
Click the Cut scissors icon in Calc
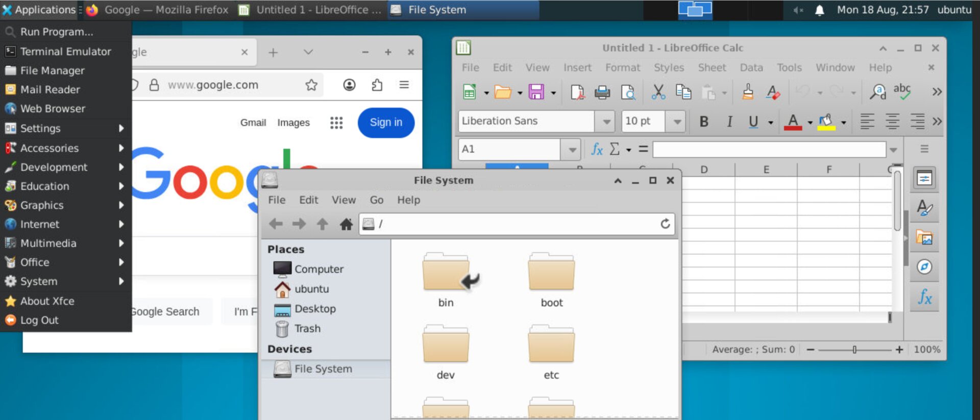coord(658,92)
